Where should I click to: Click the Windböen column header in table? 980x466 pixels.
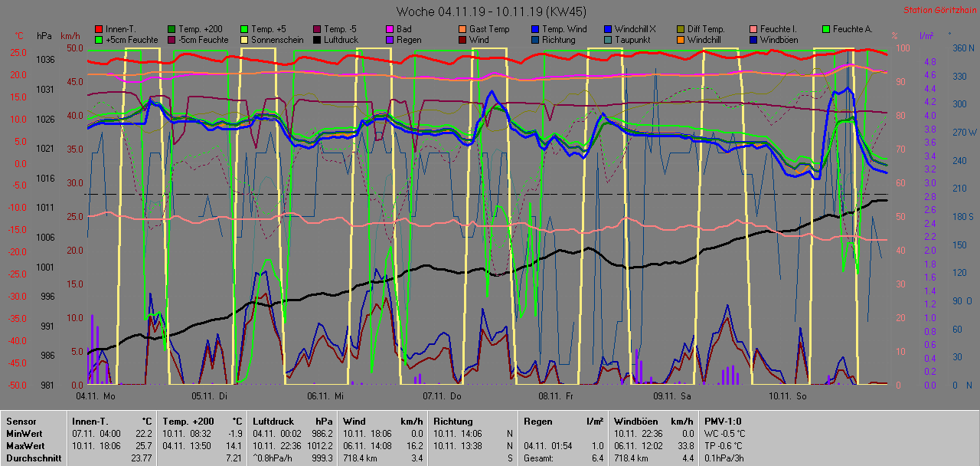coord(635,421)
